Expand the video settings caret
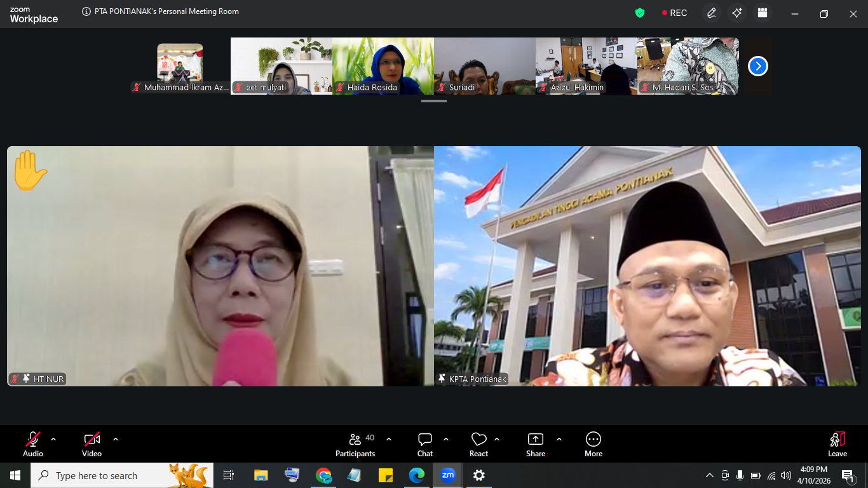The width and height of the screenshot is (868, 488). pos(116,439)
